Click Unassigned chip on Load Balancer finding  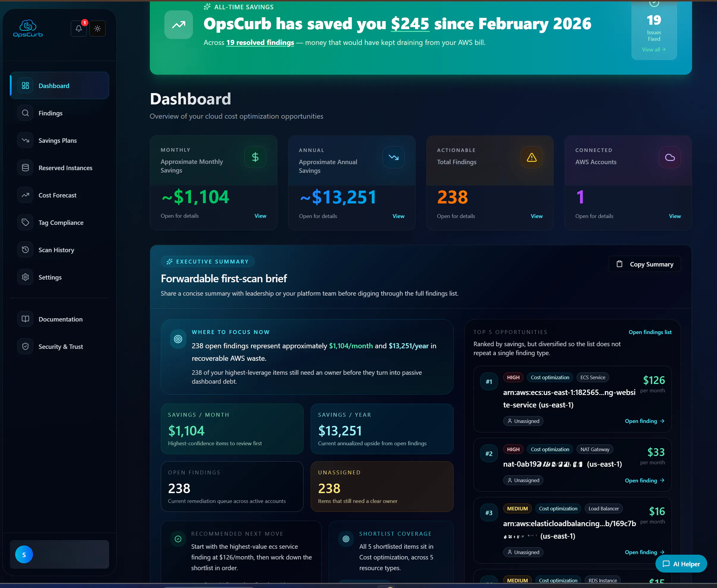click(523, 552)
